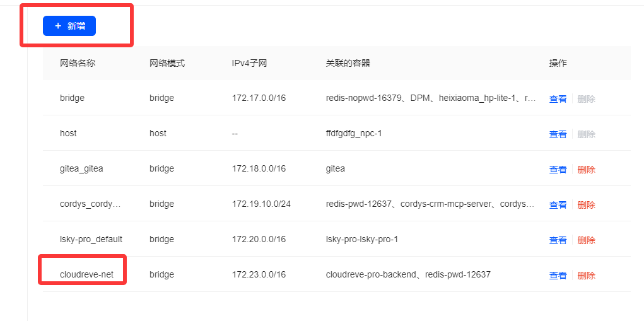Delete the cordys_cordy network

click(586, 205)
